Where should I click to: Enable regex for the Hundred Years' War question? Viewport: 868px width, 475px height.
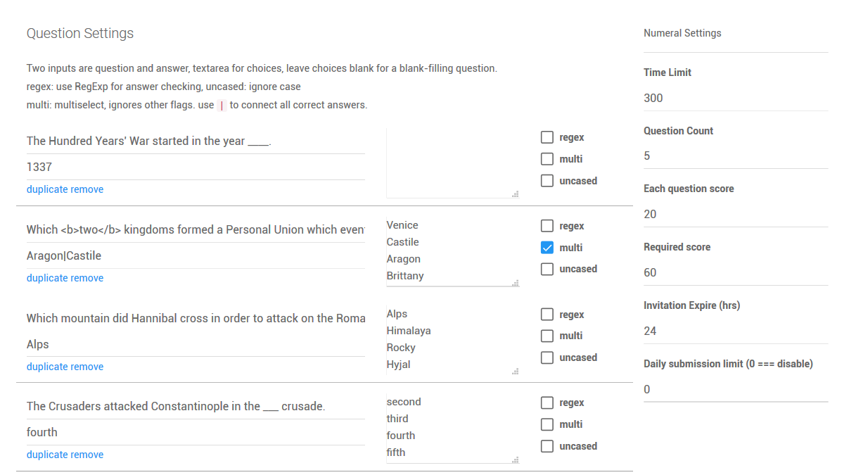click(547, 137)
